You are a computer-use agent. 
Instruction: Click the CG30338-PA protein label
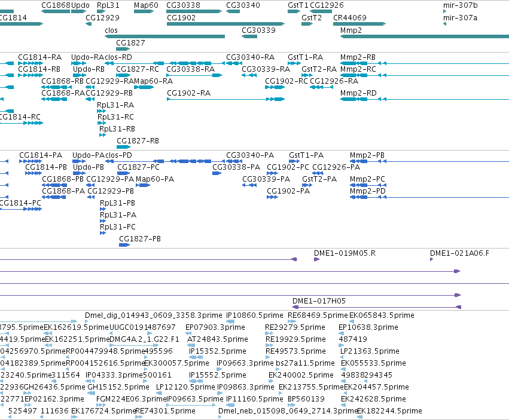point(236,168)
